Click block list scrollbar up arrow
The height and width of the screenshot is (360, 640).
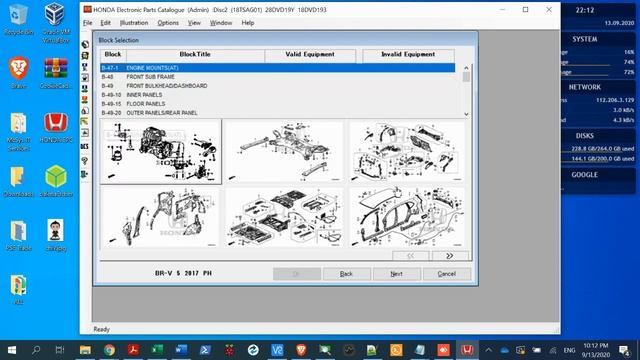coord(466,68)
